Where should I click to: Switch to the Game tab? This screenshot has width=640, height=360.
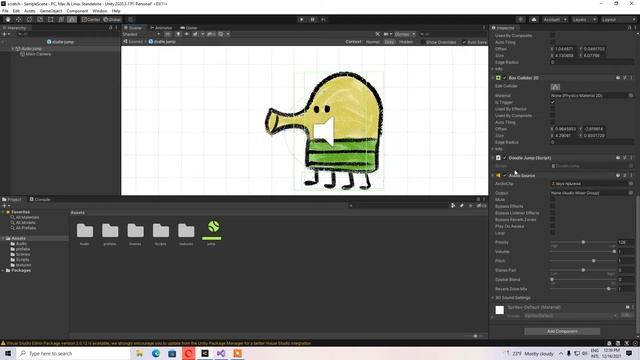coord(189,28)
